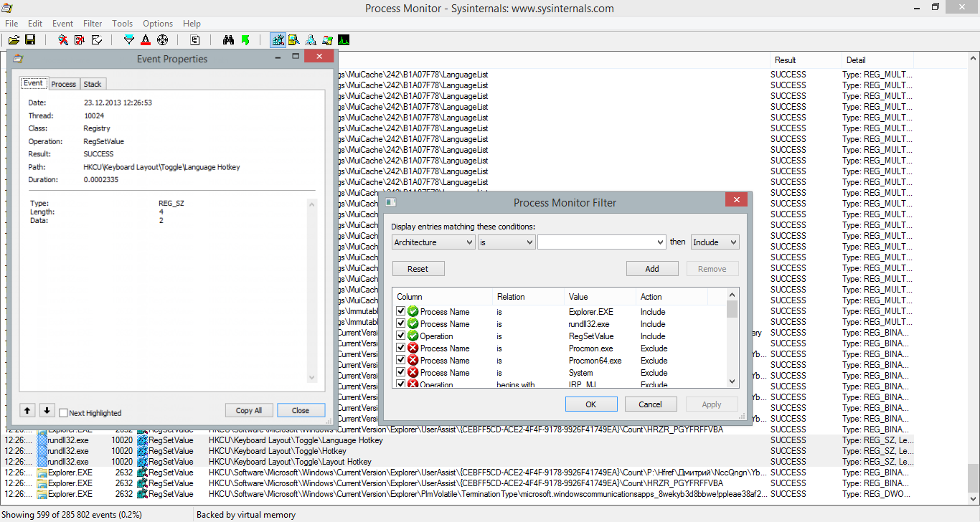The height and width of the screenshot is (522, 980).
Task: Click the filter list scrollbar up arrow
Action: point(732,294)
